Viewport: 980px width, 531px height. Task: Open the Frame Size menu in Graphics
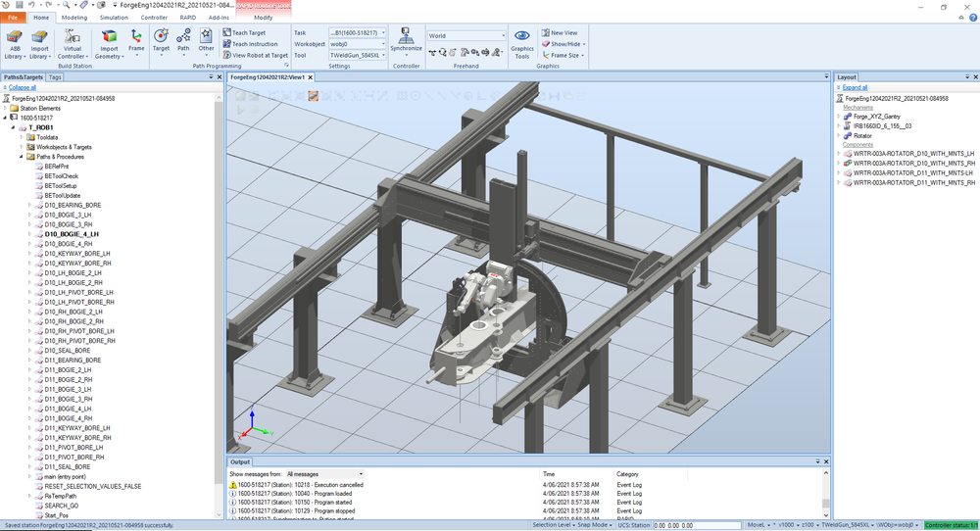(563, 55)
